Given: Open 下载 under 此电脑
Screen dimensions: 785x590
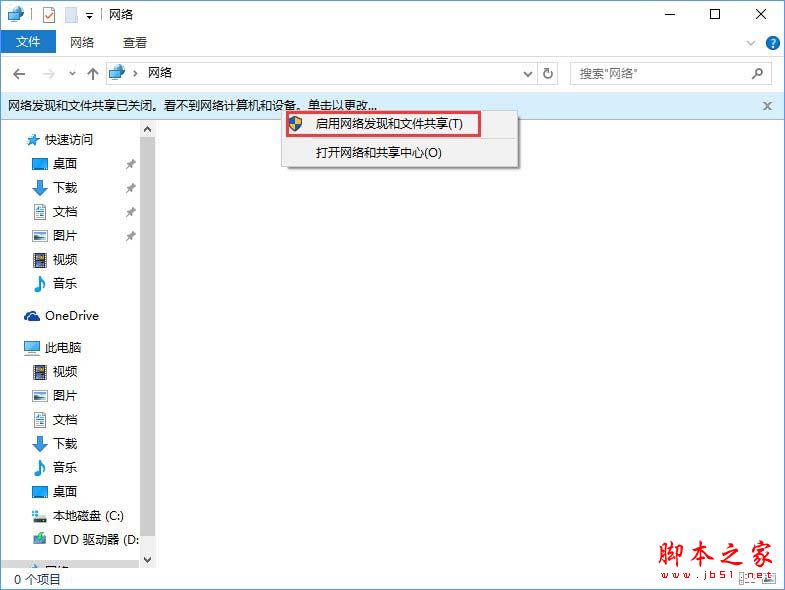Looking at the screenshot, I should click(x=65, y=444).
